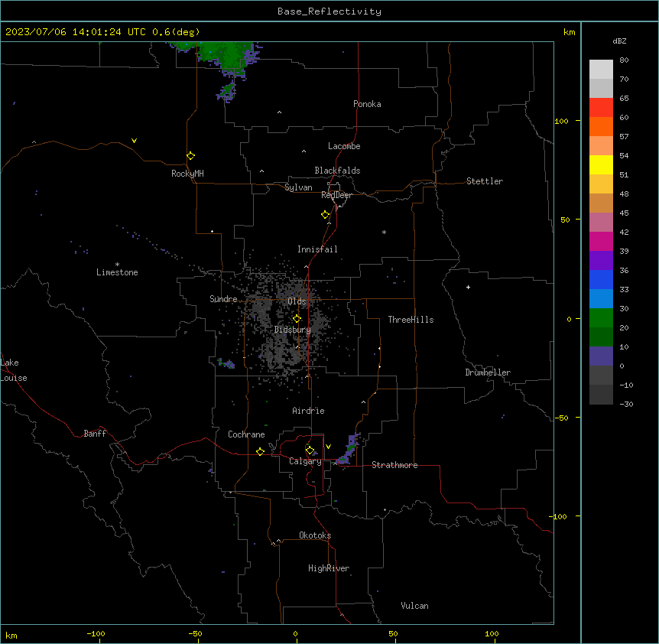Click the Okotoks town label
This screenshot has width=659, height=644.
[315, 535]
